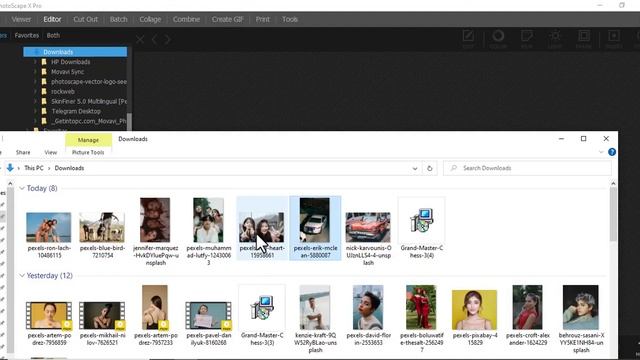Open the Collage tab
Image resolution: width=640 pixels, height=360 pixels.
tap(150, 19)
